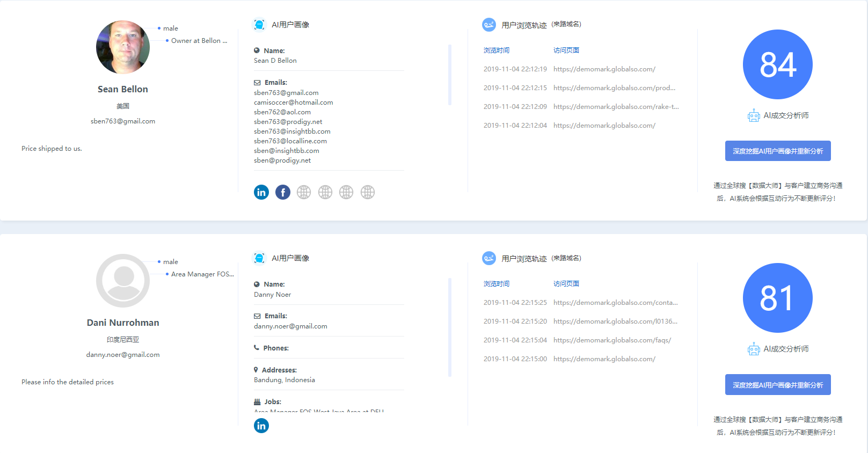Click robot AI analyst icon under score 84
This screenshot has width=868, height=453.
754,116
